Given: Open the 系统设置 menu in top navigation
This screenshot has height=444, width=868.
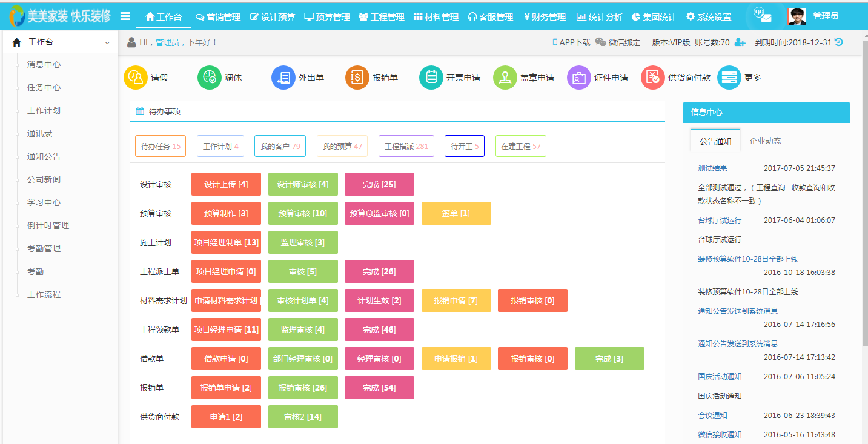Looking at the screenshot, I should [x=709, y=17].
